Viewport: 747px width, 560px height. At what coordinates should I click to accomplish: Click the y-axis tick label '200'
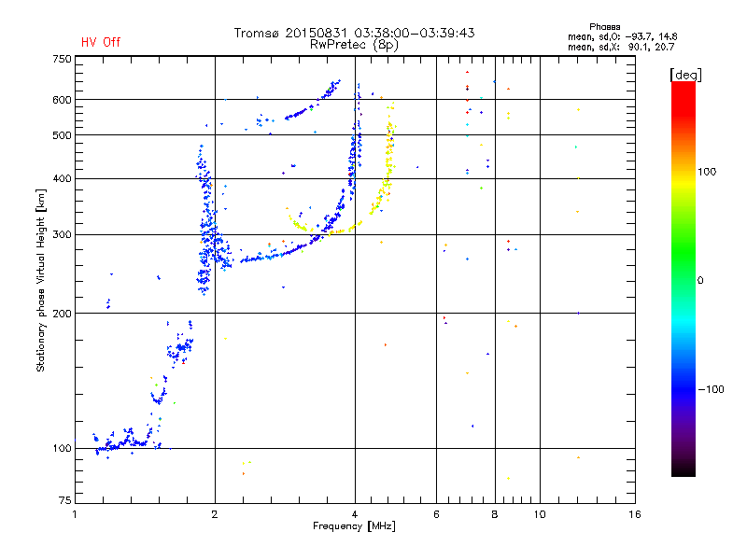pyautogui.click(x=62, y=314)
